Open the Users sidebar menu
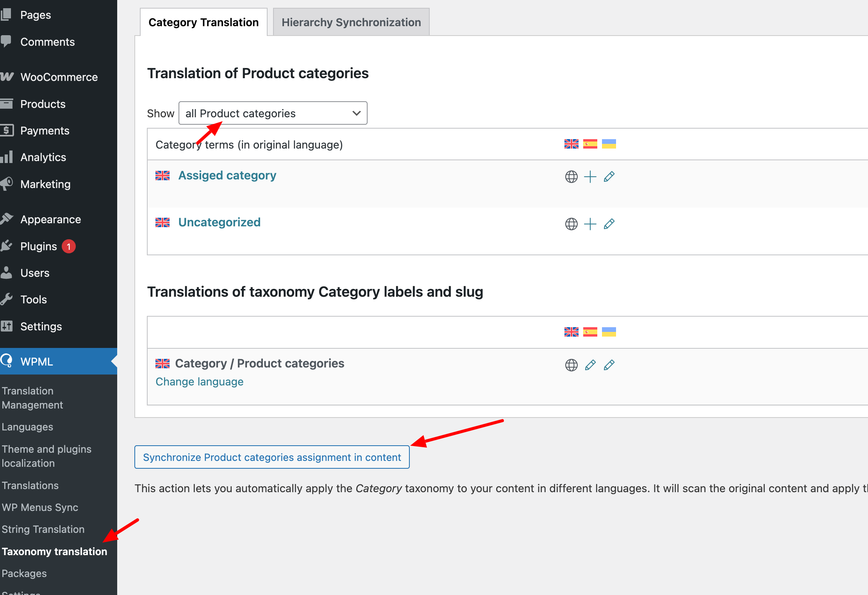 pyautogui.click(x=35, y=273)
